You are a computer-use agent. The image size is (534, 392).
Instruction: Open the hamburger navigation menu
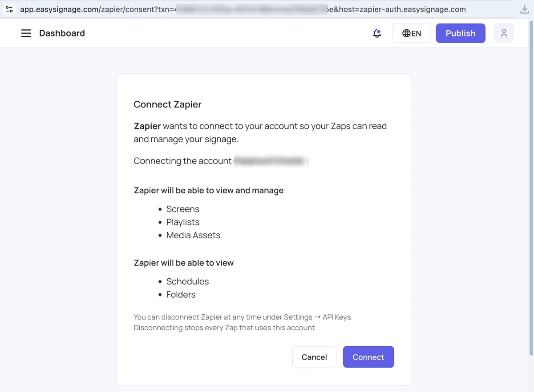coord(26,33)
